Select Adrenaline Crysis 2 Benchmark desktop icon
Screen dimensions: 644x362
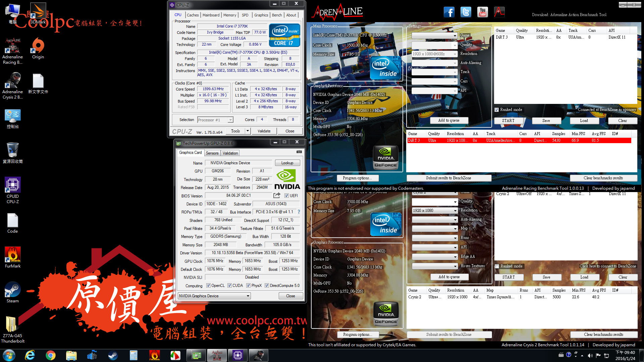pyautogui.click(x=13, y=86)
